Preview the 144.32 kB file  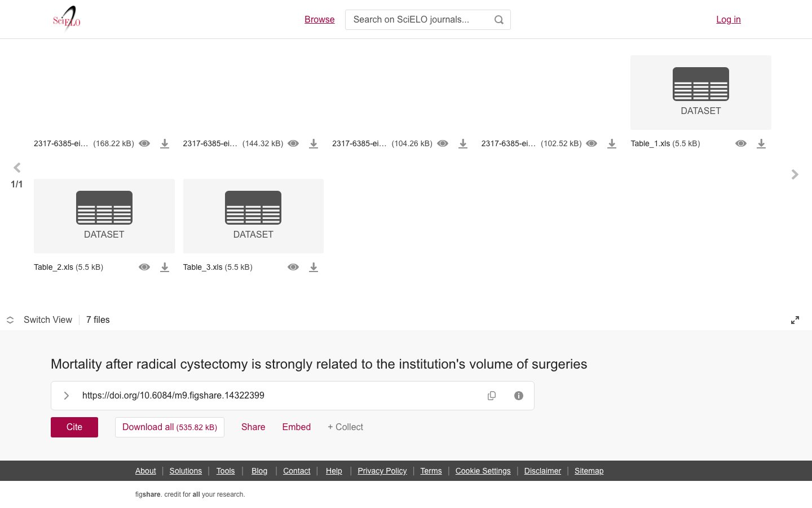point(293,143)
